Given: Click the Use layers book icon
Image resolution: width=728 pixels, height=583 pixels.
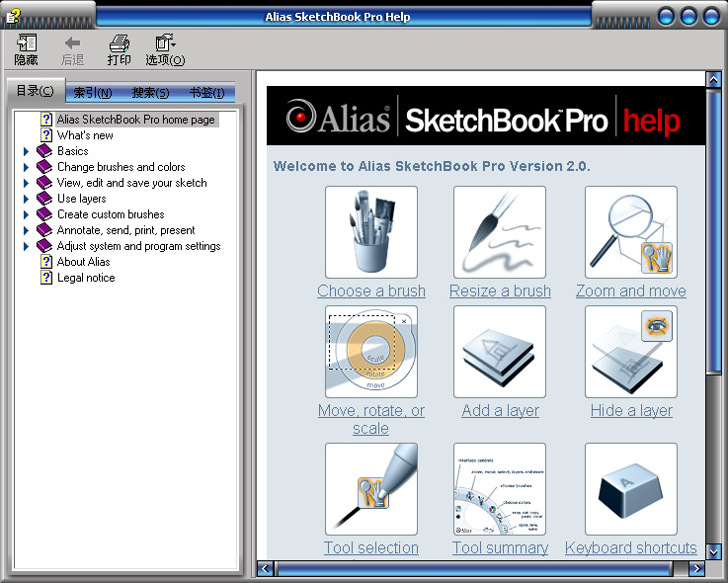Looking at the screenshot, I should [44, 199].
